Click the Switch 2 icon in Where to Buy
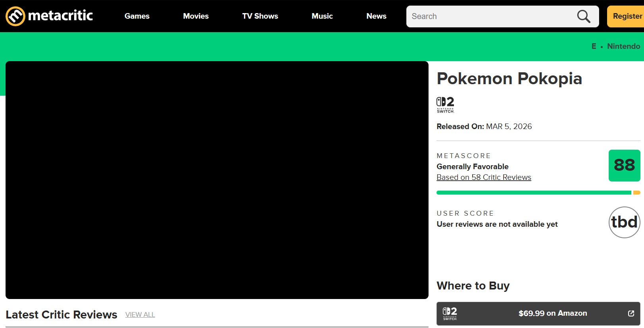The image size is (644, 328). pyautogui.click(x=450, y=313)
